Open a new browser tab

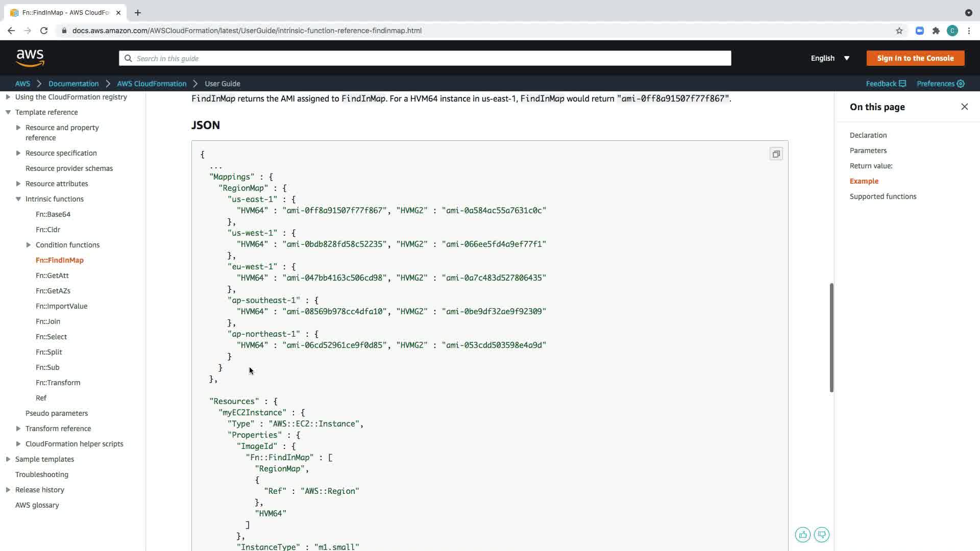click(x=138, y=13)
